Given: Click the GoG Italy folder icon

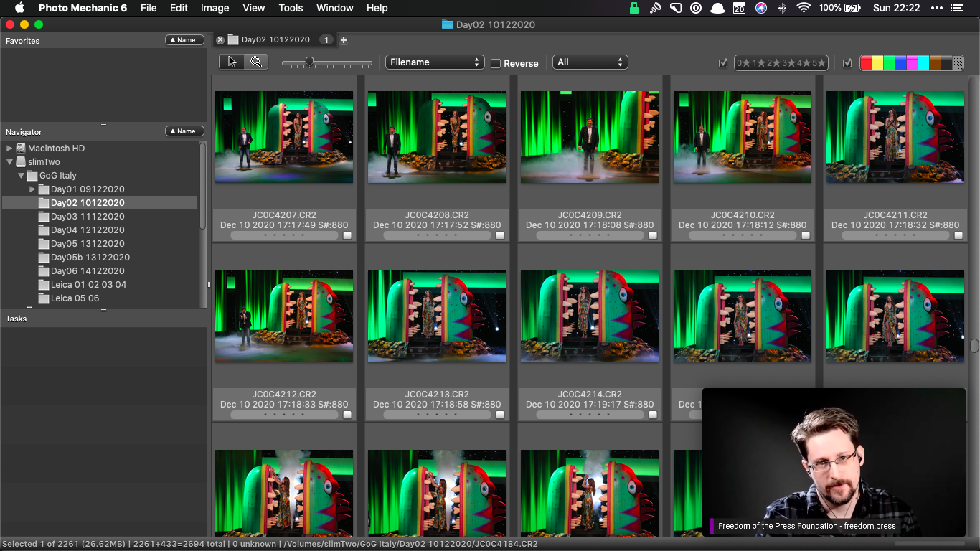Looking at the screenshot, I should (x=32, y=175).
